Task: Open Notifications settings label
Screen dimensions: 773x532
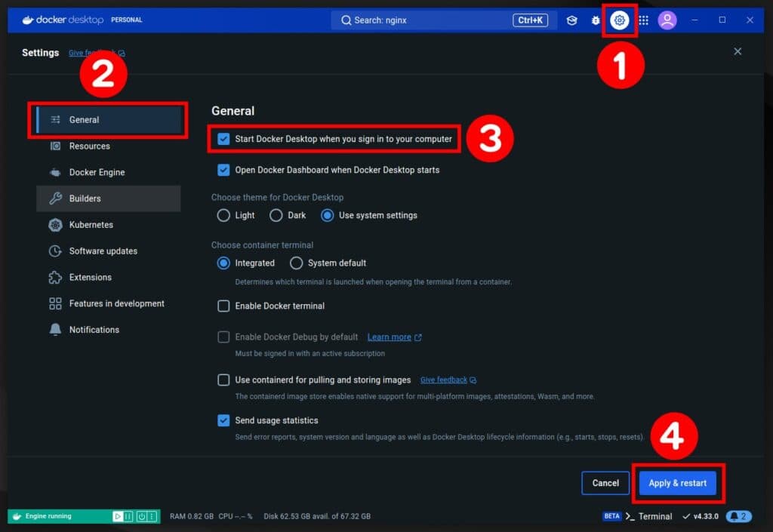Action: (94, 330)
